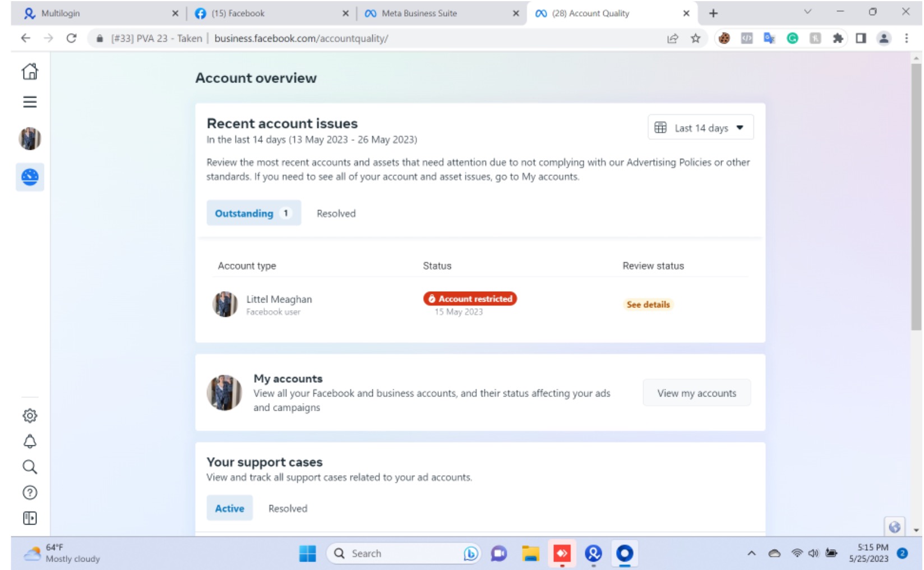Image resolution: width=924 pixels, height=570 pixels.
Task: Select the profile avatar in left sidebar
Action: point(30,139)
